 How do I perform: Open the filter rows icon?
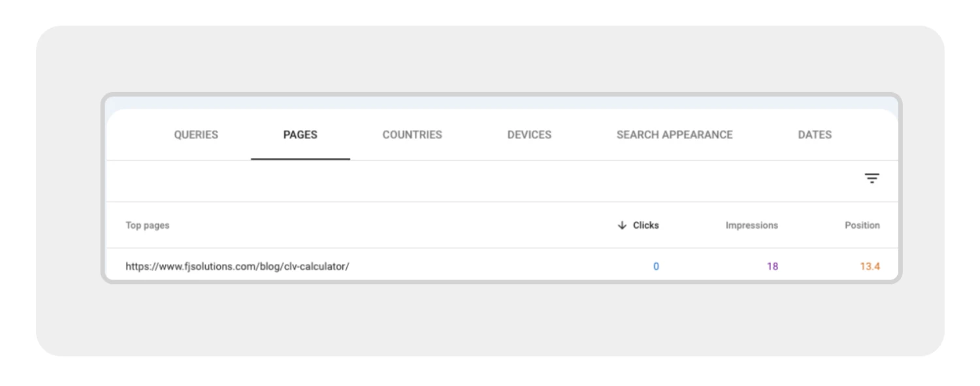point(872,178)
